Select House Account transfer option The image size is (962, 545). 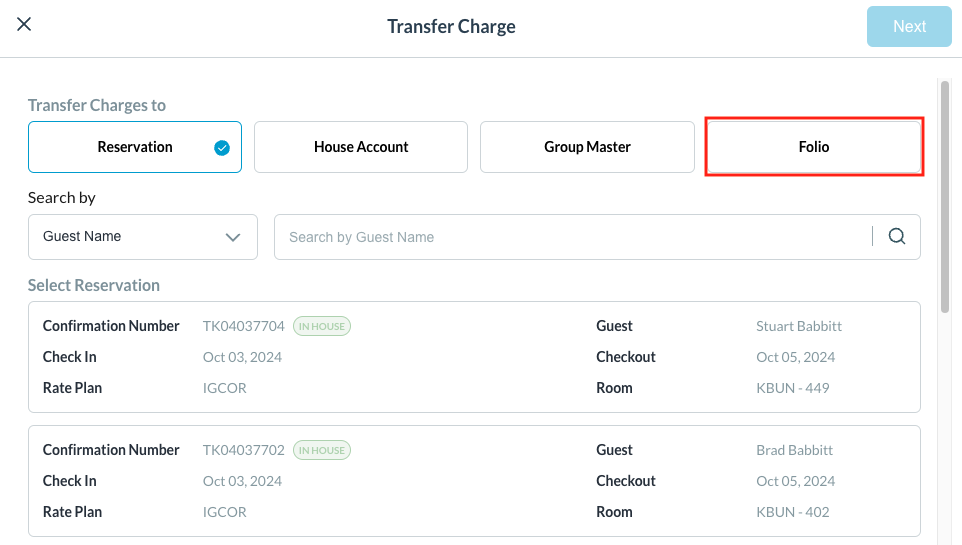361,147
